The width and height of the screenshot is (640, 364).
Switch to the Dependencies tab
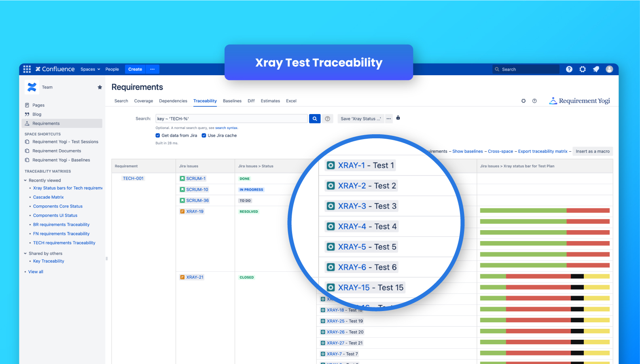pos(173,101)
